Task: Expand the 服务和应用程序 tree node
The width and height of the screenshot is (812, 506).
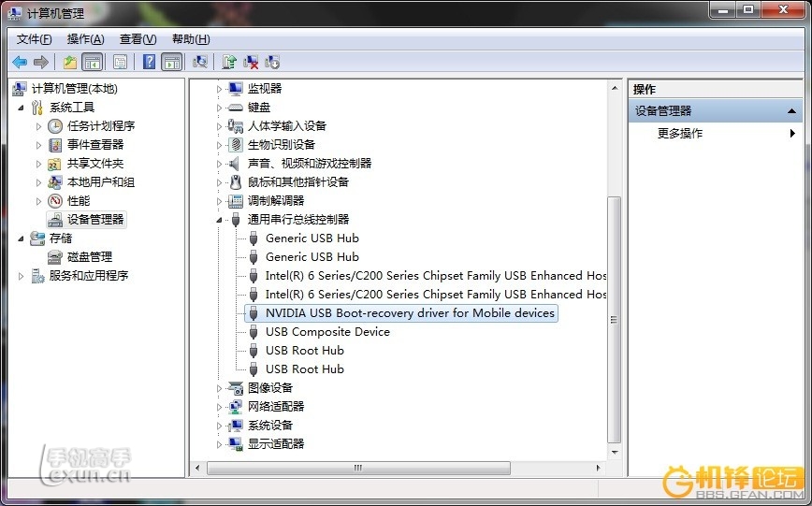Action: tap(21, 276)
